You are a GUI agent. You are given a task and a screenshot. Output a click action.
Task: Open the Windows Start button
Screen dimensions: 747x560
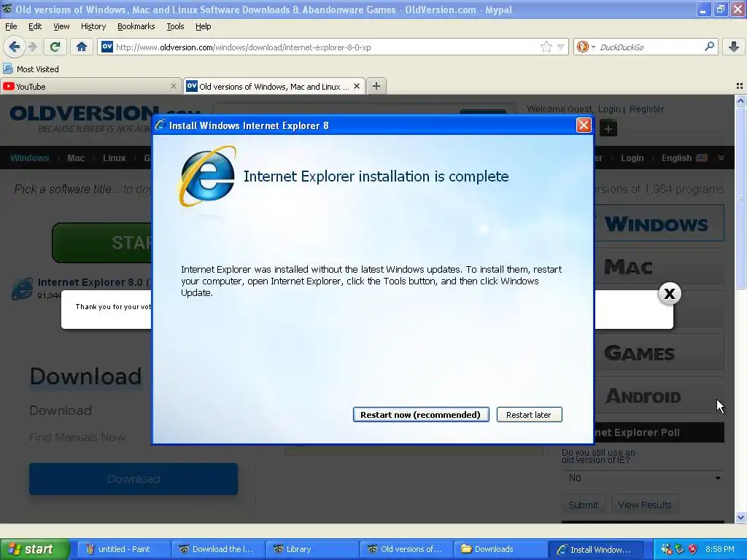point(34,549)
